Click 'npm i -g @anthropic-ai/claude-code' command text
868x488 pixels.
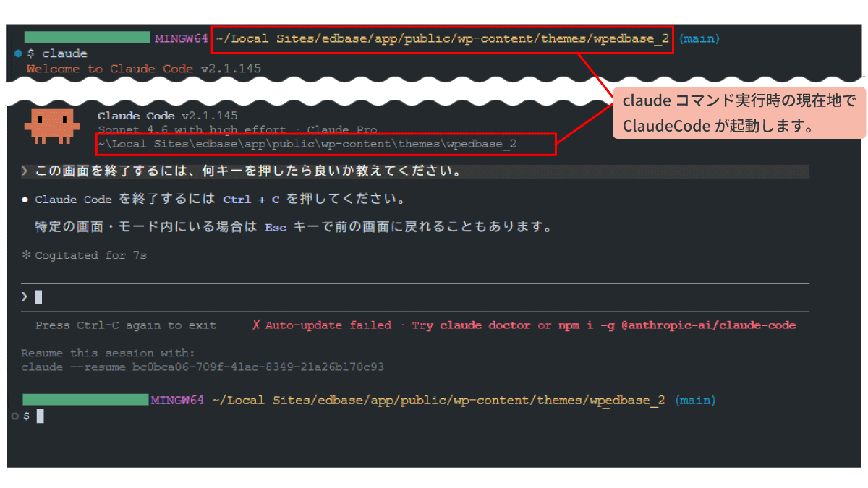[x=677, y=325]
